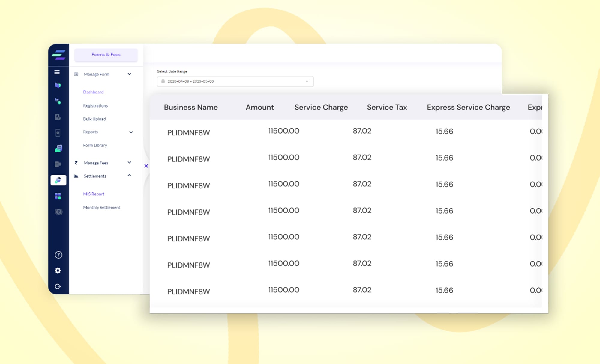Click the chart icon beside Settlements

pos(76,176)
